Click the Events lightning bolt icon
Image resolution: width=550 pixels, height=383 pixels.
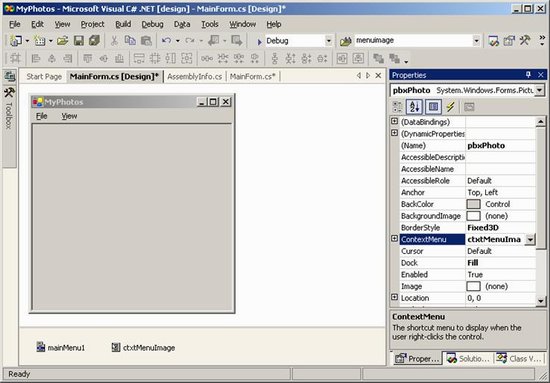click(x=450, y=107)
